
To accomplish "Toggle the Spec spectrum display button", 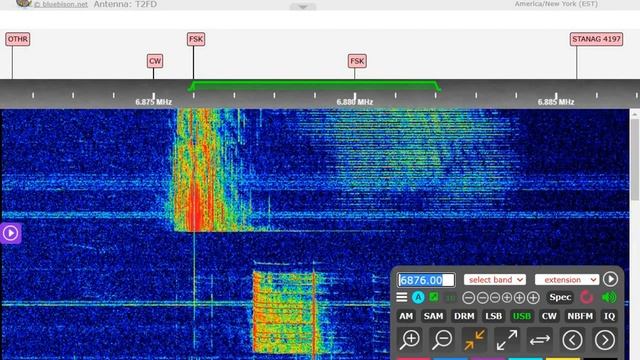I will click(x=560, y=297).
